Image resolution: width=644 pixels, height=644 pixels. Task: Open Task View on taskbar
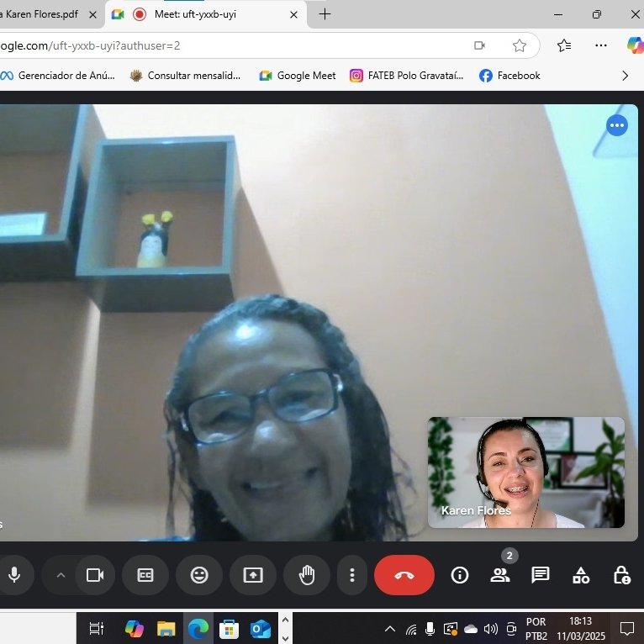click(x=97, y=628)
